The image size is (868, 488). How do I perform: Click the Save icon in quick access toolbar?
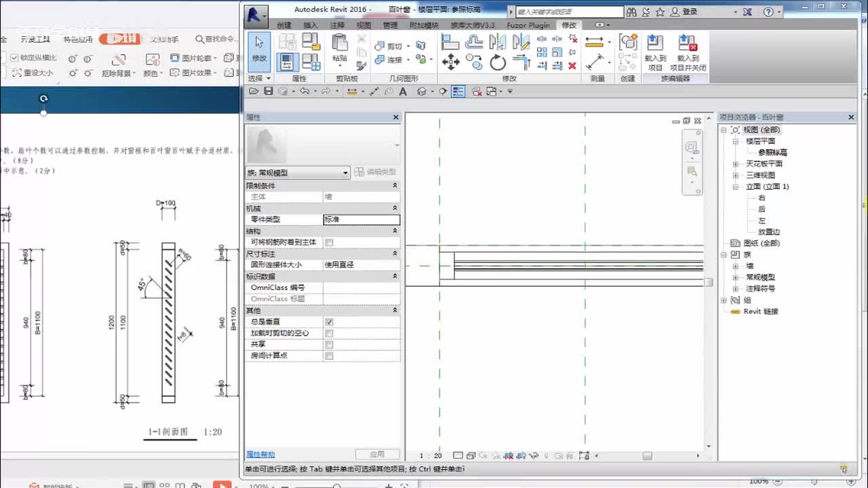(269, 91)
